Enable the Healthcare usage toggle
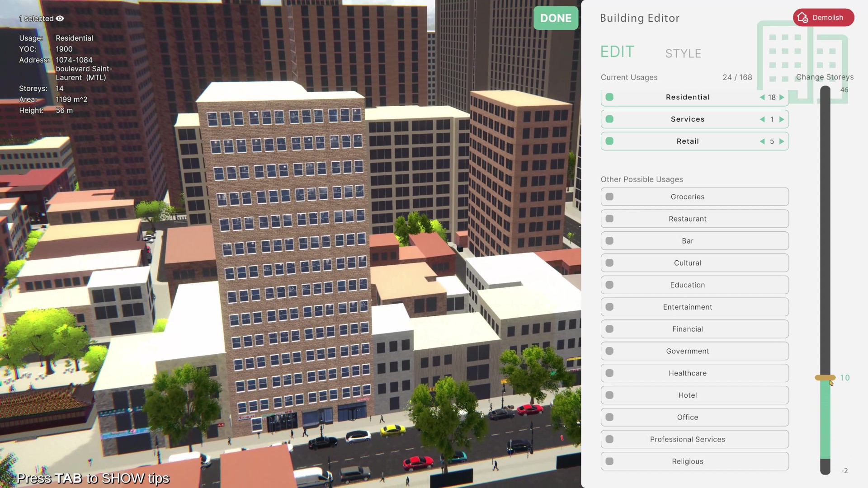The width and height of the screenshot is (868, 488). (x=609, y=373)
